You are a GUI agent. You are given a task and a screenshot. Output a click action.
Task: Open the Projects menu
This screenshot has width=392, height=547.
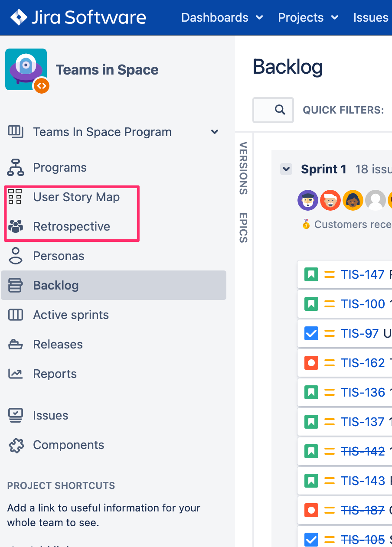[x=307, y=18]
